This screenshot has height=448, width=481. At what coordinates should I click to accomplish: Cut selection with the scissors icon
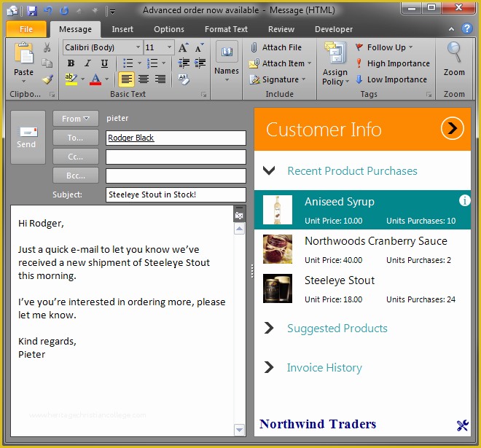[47, 47]
